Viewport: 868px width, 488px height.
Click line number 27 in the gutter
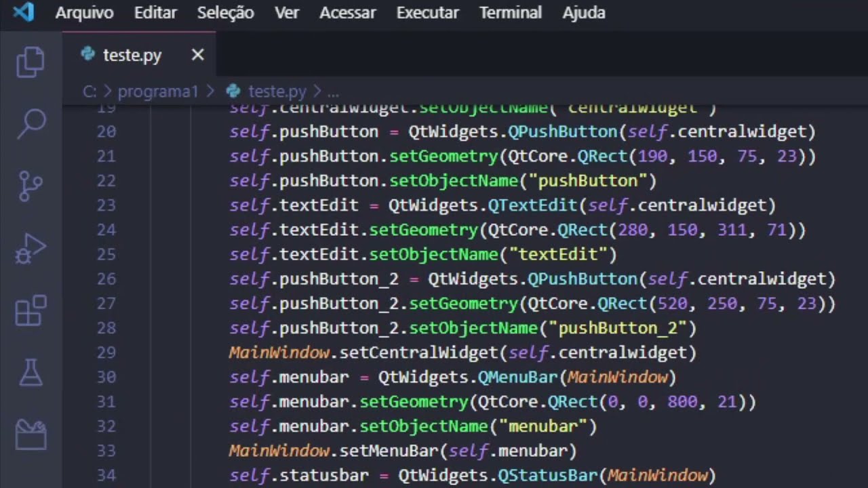point(106,303)
